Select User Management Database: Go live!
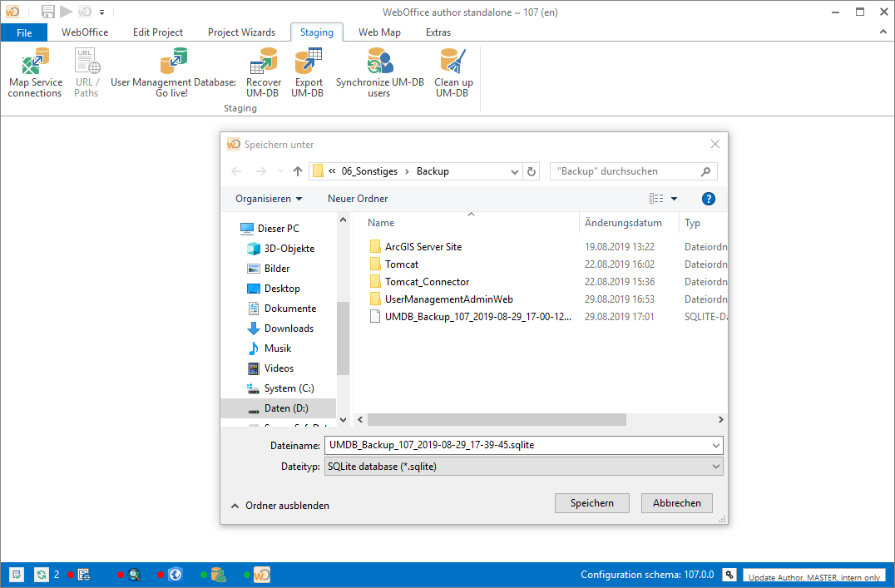895x588 pixels. [172, 72]
